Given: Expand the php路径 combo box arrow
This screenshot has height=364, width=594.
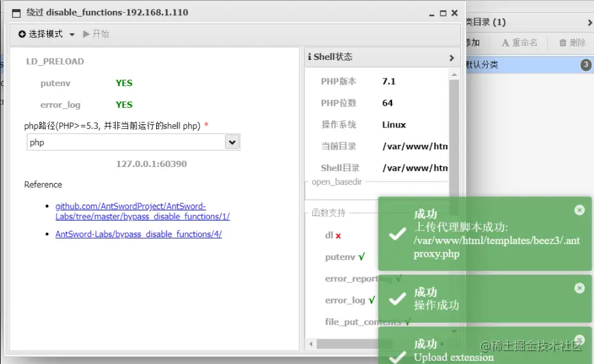Looking at the screenshot, I should (232, 142).
